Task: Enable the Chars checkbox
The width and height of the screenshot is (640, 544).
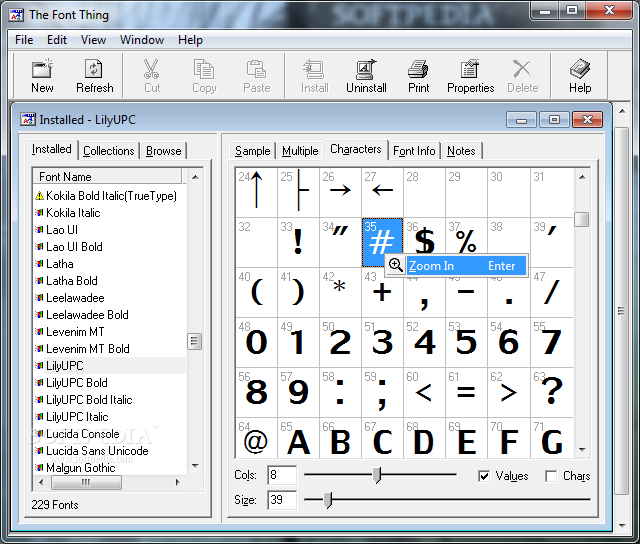Action: [551, 476]
